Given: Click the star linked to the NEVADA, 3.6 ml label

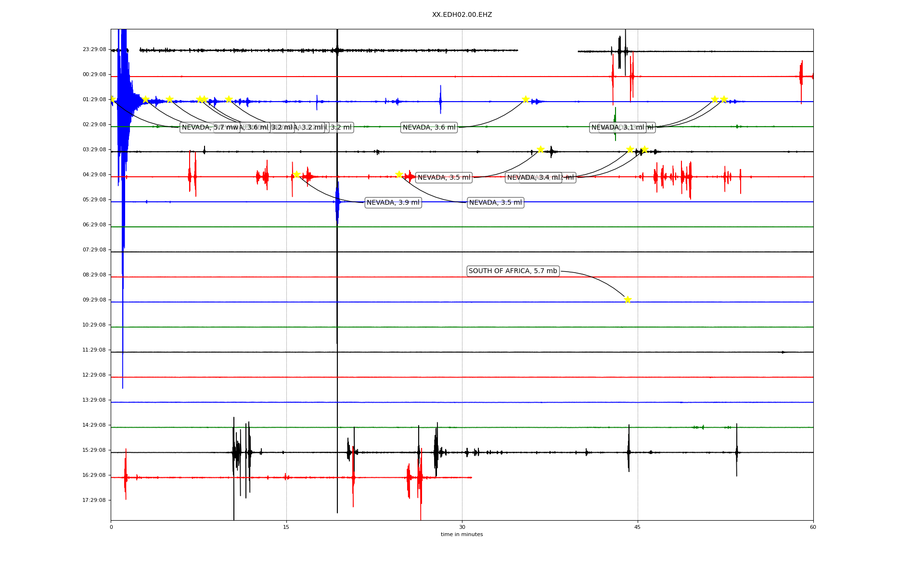Looking at the screenshot, I should pyautogui.click(x=526, y=99).
